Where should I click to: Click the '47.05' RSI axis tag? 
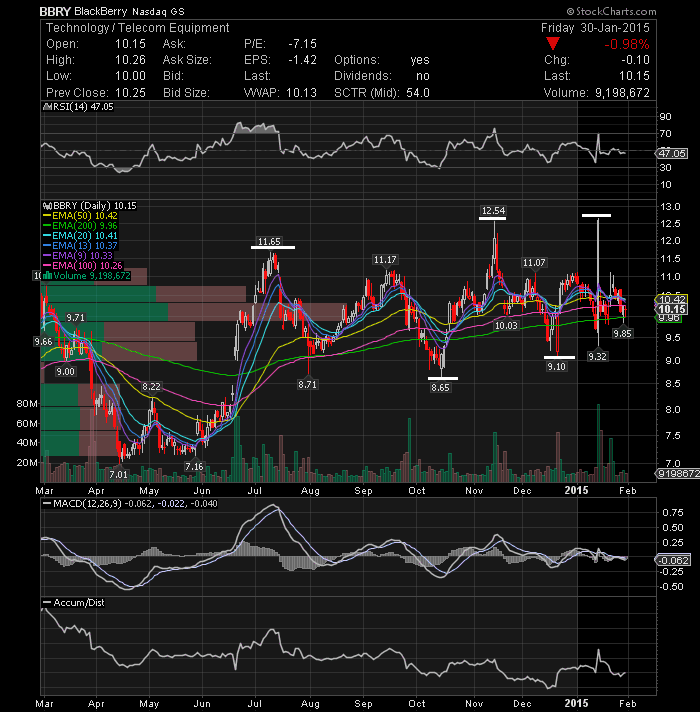[672, 153]
